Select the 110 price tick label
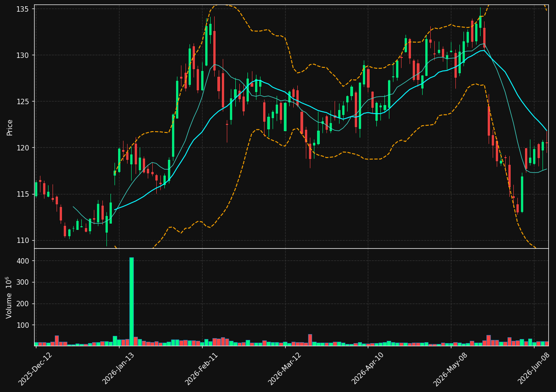 22,240
